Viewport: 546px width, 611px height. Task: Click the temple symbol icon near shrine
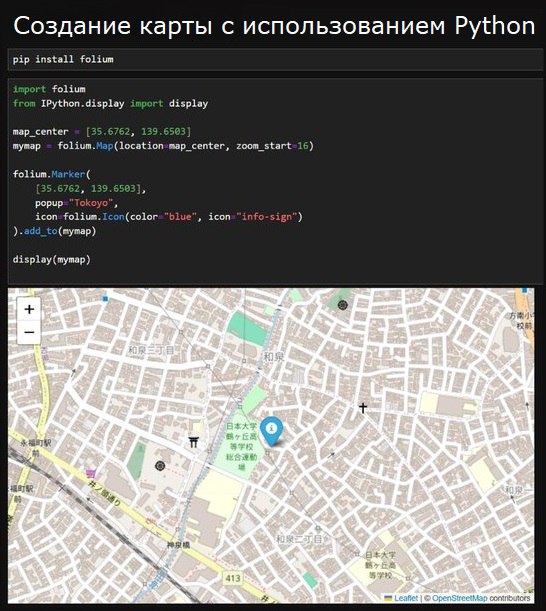160,465
